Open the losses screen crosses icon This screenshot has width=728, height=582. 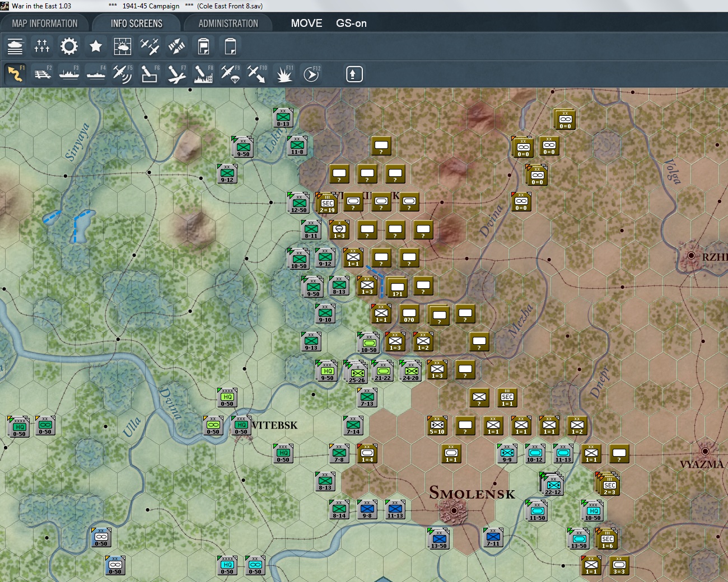[x=42, y=46]
